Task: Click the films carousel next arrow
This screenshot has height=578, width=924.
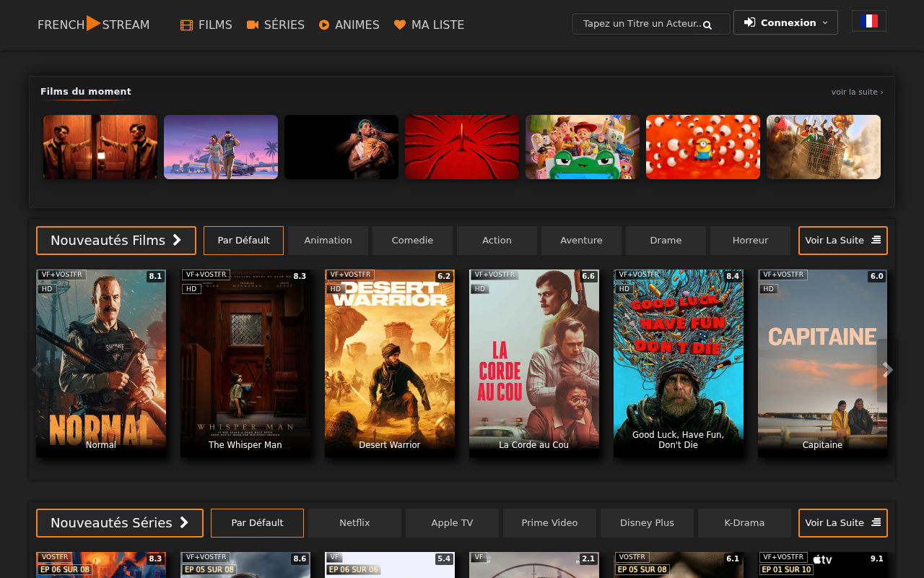Action: tap(888, 370)
